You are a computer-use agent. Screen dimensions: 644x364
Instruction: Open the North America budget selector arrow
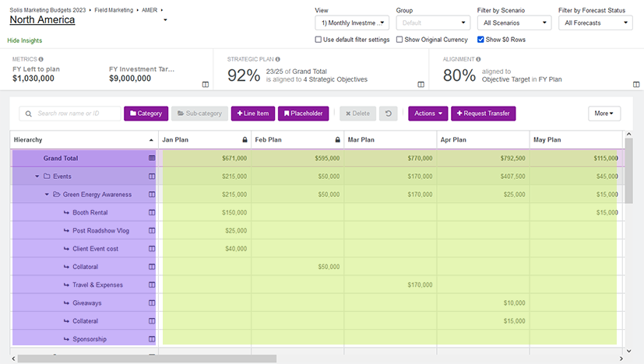pos(165,20)
